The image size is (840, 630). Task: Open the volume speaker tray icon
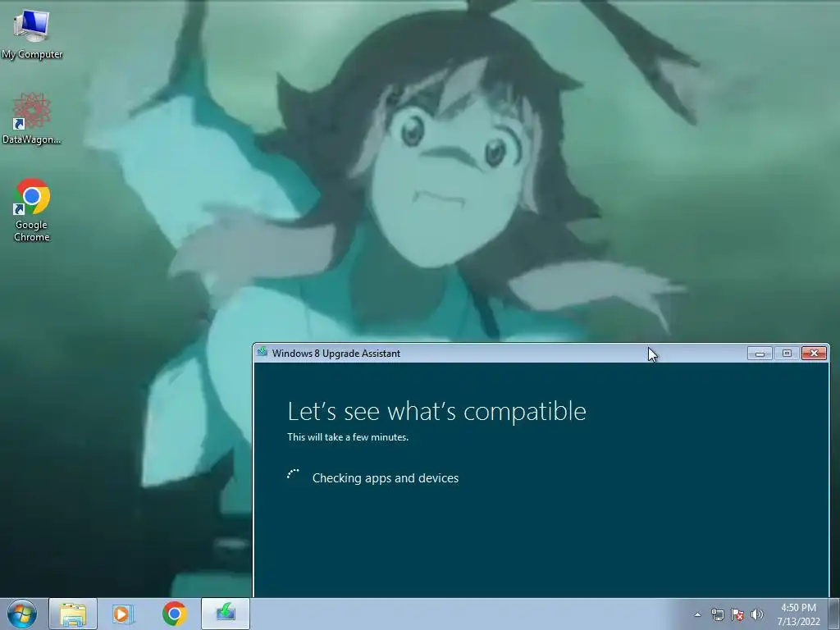pyautogui.click(x=756, y=614)
